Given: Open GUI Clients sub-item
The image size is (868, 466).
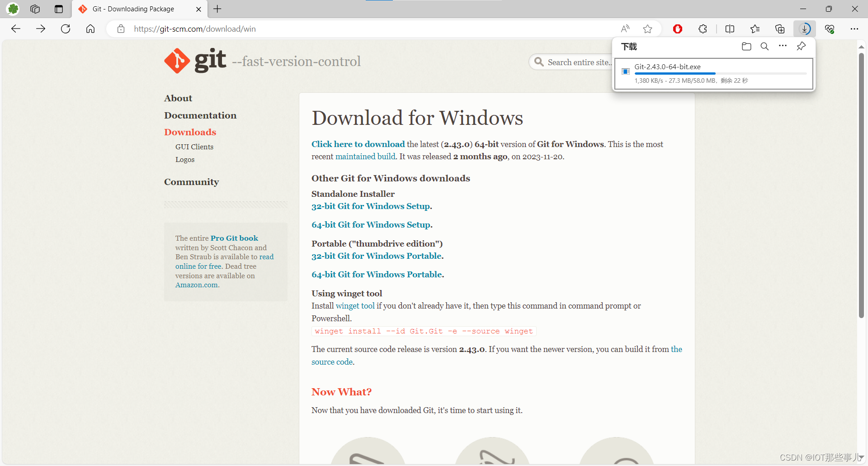Looking at the screenshot, I should pos(194,147).
